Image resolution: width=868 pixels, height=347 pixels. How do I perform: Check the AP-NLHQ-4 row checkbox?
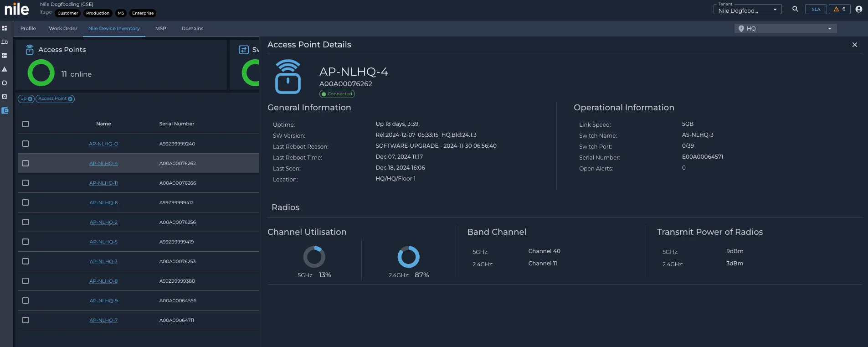click(x=26, y=163)
